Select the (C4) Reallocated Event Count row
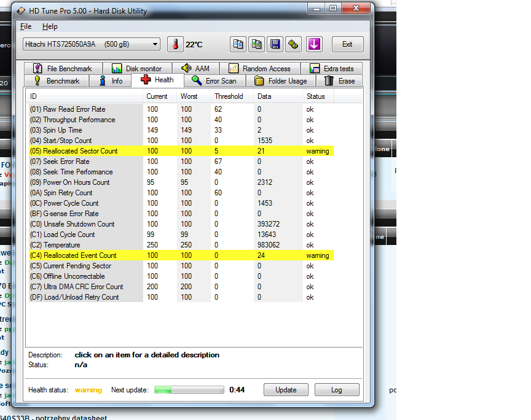This screenshot has height=420, width=531. tap(181, 255)
